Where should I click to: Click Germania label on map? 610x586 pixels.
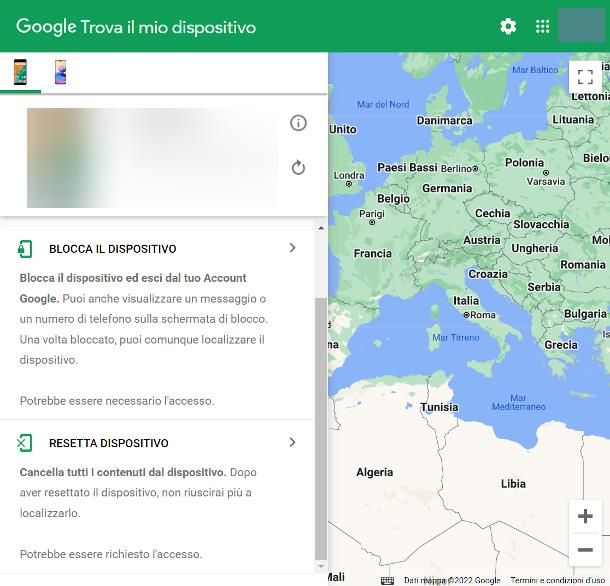point(447,188)
